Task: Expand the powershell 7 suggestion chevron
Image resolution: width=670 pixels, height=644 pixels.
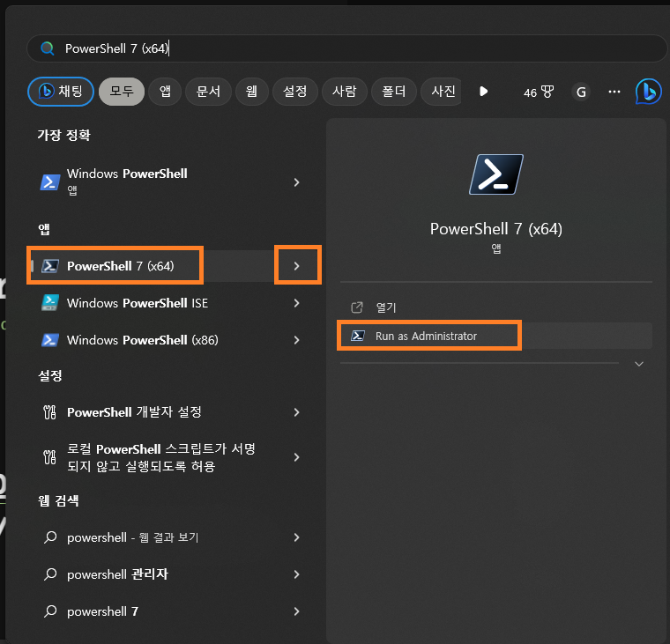Action: coord(296,612)
